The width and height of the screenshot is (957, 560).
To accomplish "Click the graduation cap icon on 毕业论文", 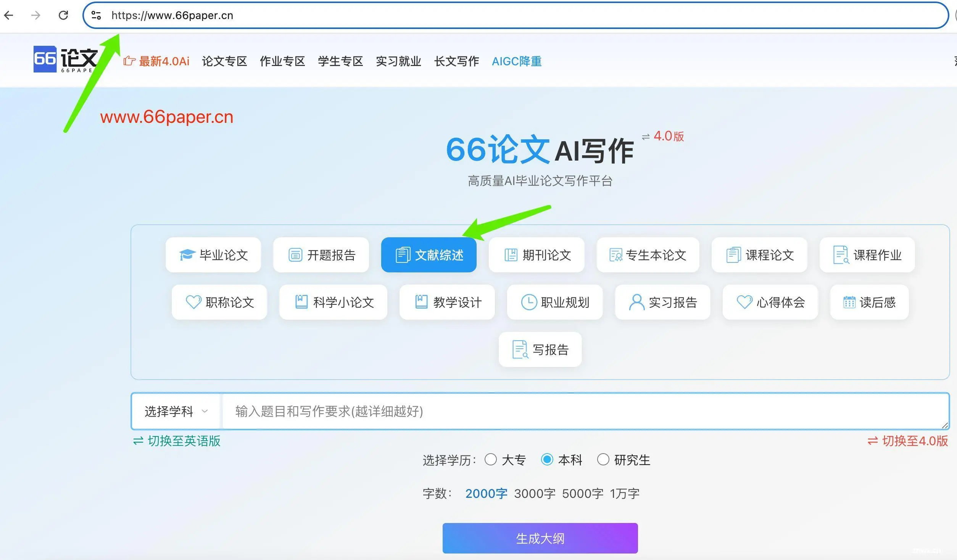I will (187, 255).
